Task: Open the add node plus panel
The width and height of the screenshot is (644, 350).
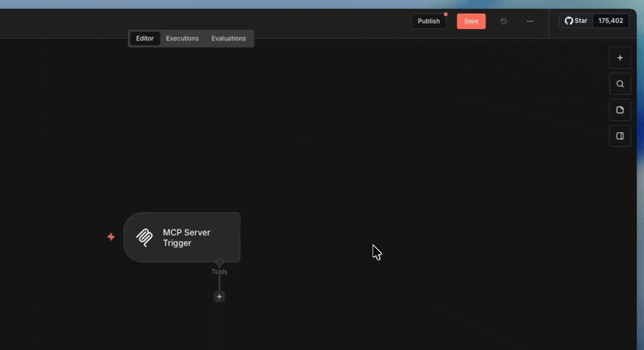Action: pyautogui.click(x=620, y=58)
